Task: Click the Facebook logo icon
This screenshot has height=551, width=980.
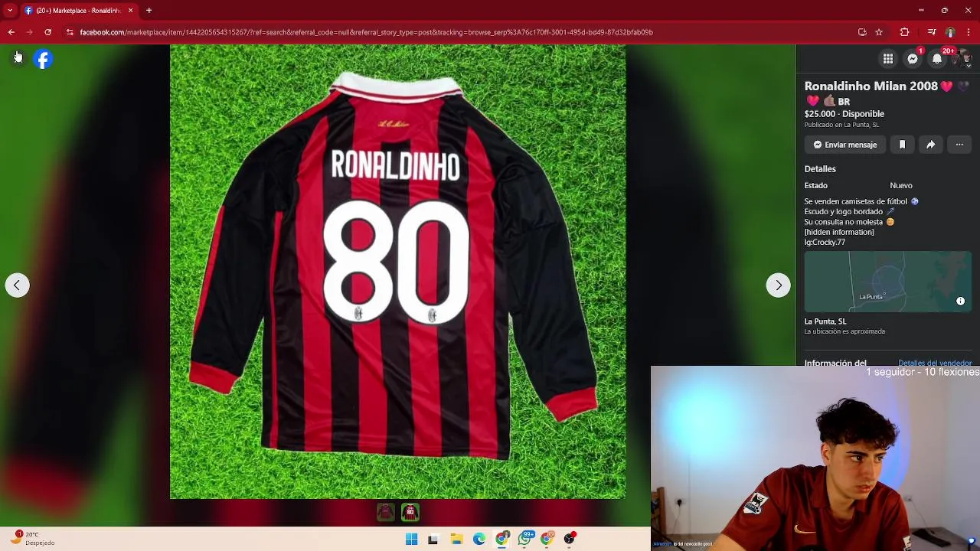Action: [x=43, y=59]
